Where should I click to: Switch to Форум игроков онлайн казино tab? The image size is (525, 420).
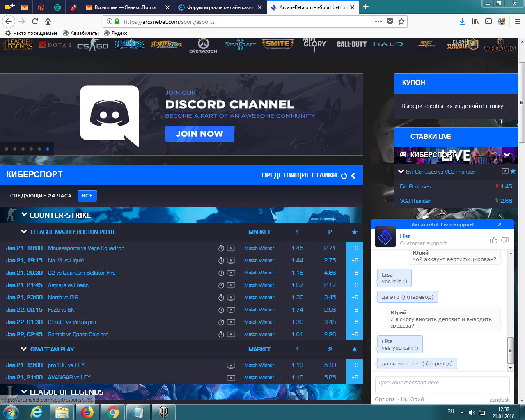pyautogui.click(x=220, y=7)
